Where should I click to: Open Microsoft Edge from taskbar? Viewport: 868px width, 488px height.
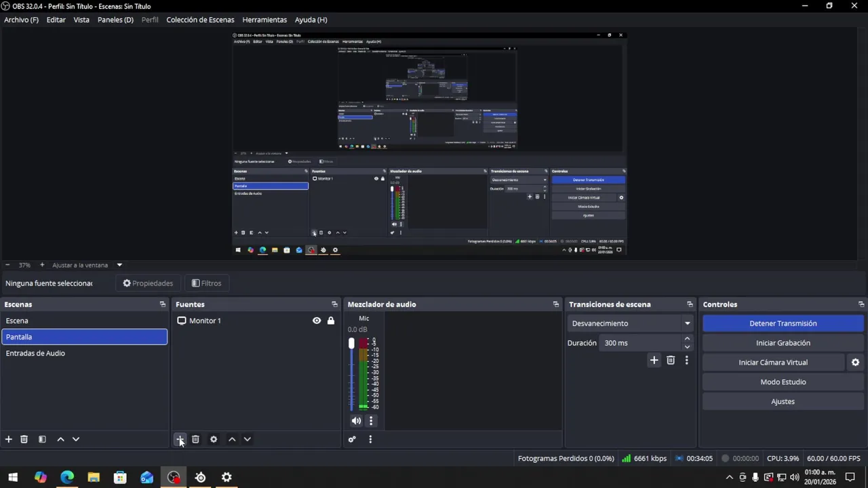pyautogui.click(x=67, y=477)
